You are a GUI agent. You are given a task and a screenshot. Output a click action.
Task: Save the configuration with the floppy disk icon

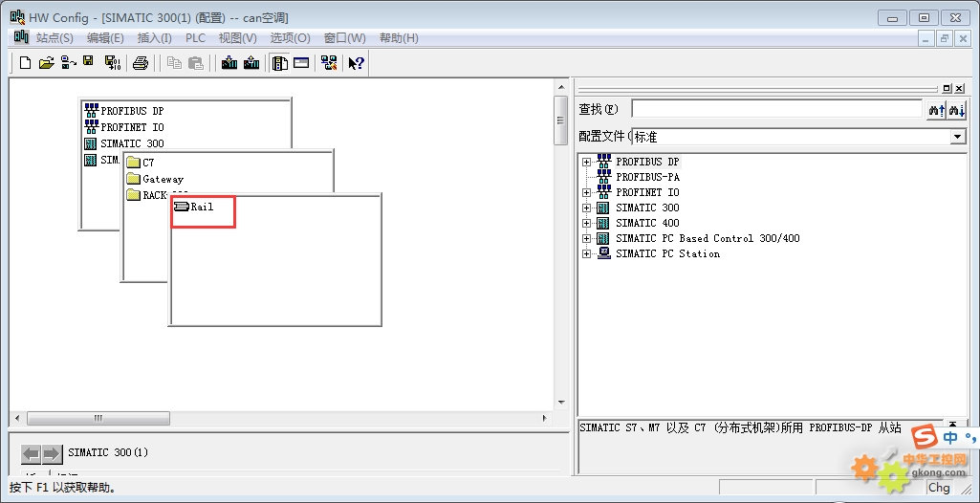click(88, 61)
